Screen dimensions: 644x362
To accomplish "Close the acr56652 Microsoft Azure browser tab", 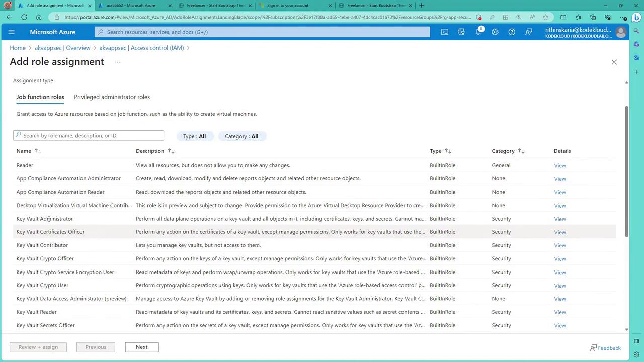I will pos(170,6).
